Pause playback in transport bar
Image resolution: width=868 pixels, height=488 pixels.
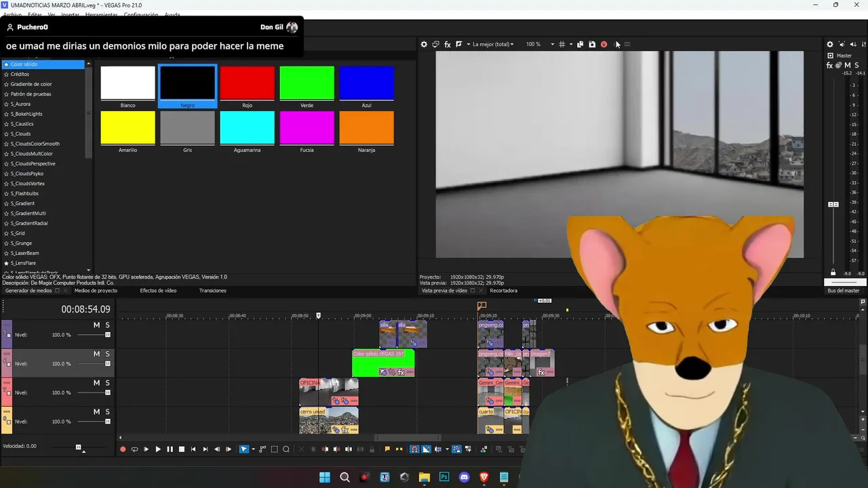click(170, 449)
